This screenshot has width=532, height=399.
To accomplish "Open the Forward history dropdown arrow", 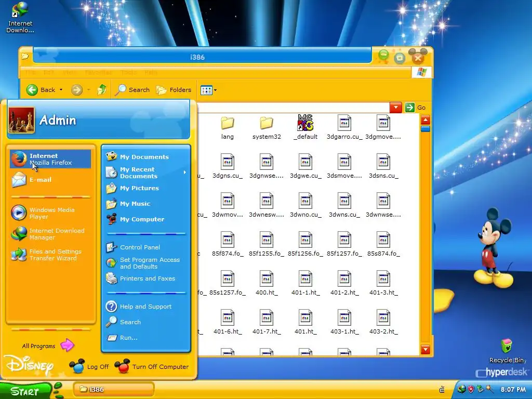I will [88, 90].
